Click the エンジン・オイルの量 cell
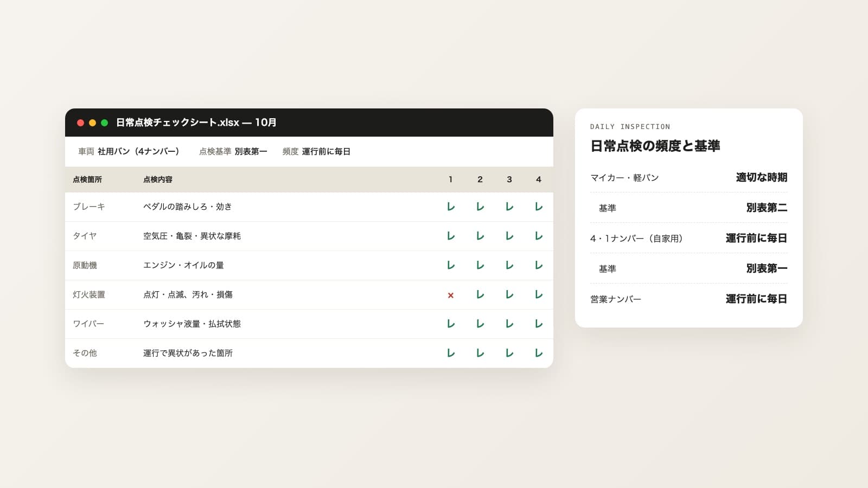 click(x=183, y=265)
